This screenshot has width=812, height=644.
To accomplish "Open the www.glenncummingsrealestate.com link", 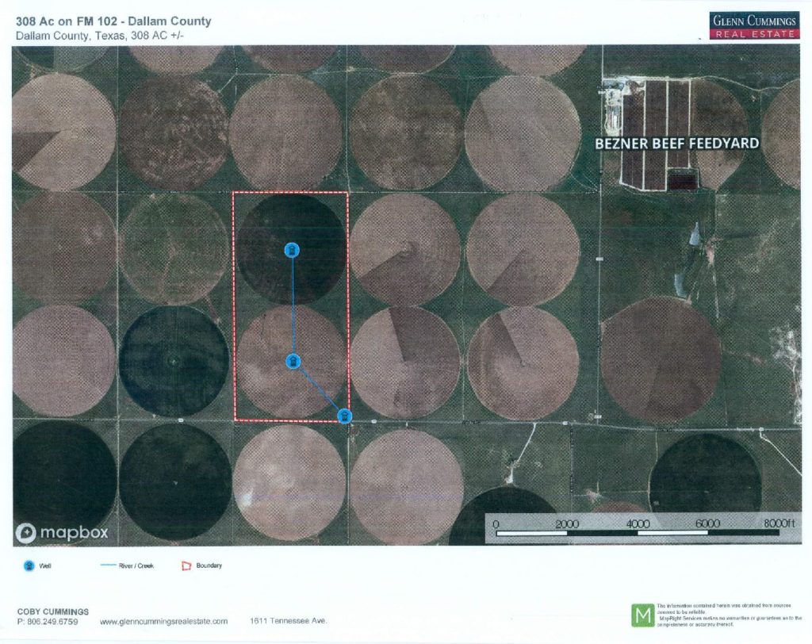I will (x=163, y=621).
